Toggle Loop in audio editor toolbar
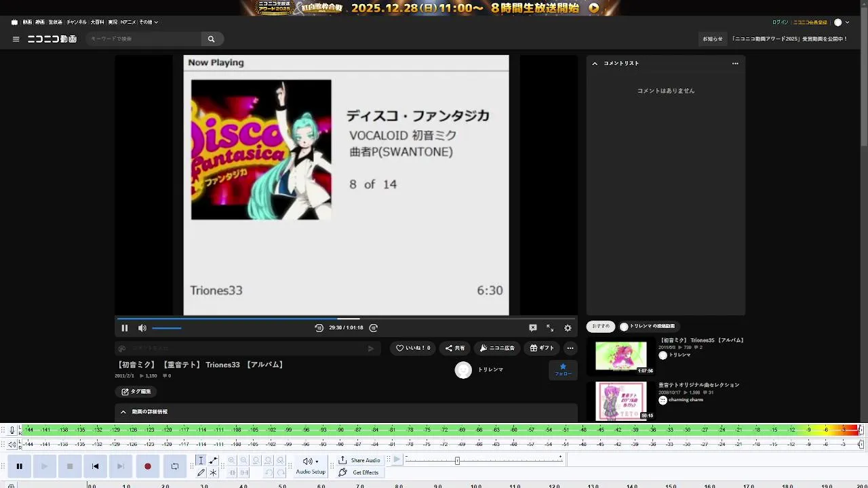Viewport: 868px width, 488px height. point(174,466)
